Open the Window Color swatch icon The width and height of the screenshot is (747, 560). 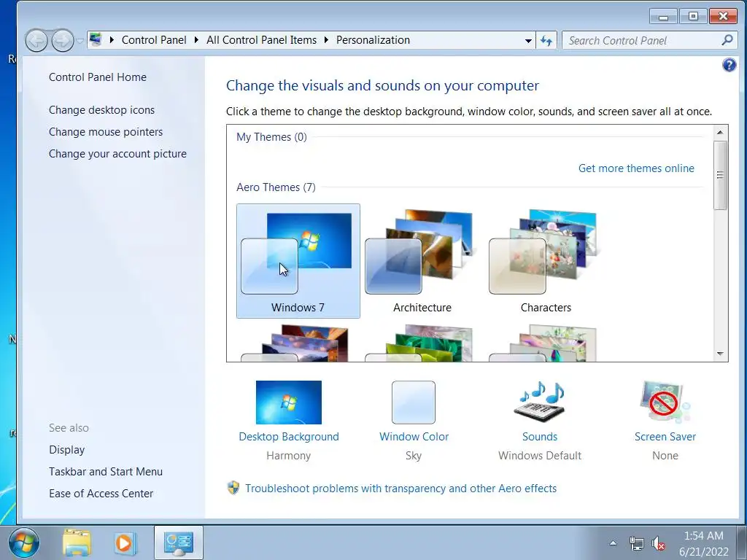pyautogui.click(x=414, y=402)
